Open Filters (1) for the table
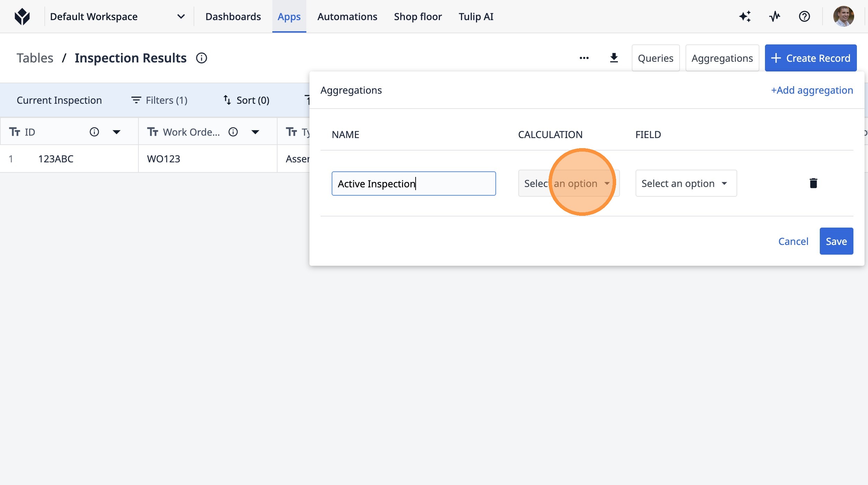 click(x=159, y=100)
